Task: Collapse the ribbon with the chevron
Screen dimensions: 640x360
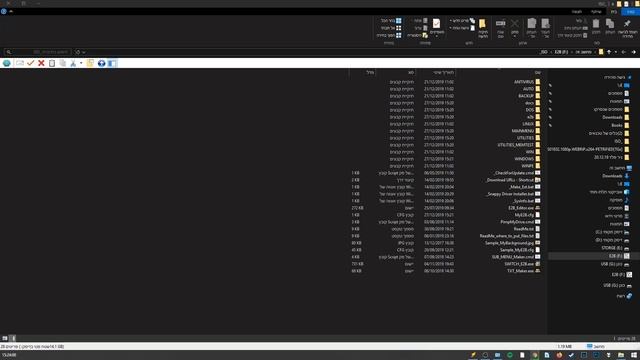Action: pyautogui.click(x=11, y=11)
